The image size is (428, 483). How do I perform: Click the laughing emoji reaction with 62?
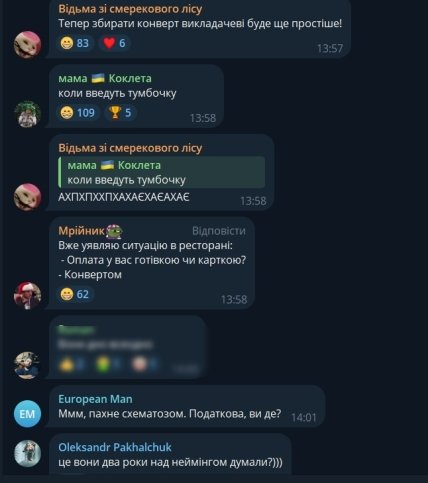coord(74,294)
